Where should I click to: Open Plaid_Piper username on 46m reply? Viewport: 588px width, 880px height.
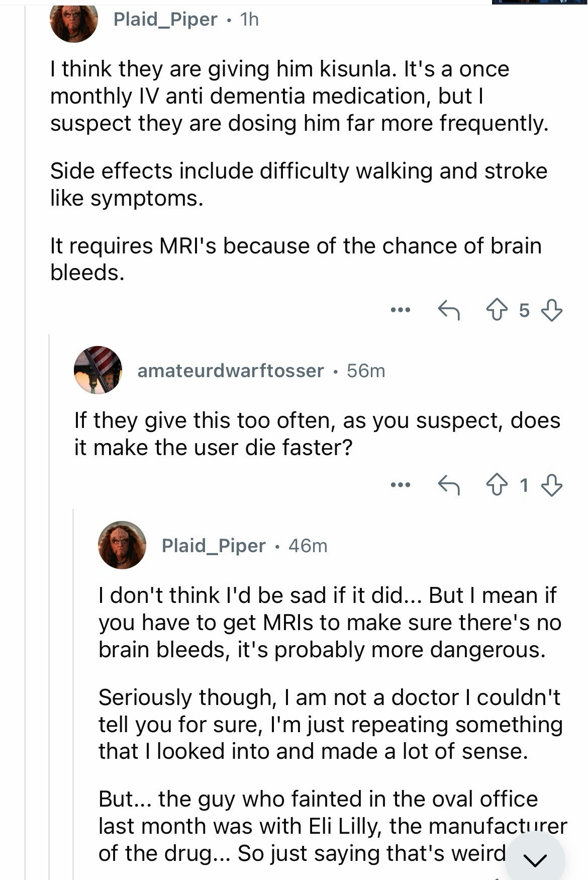pos(214,546)
